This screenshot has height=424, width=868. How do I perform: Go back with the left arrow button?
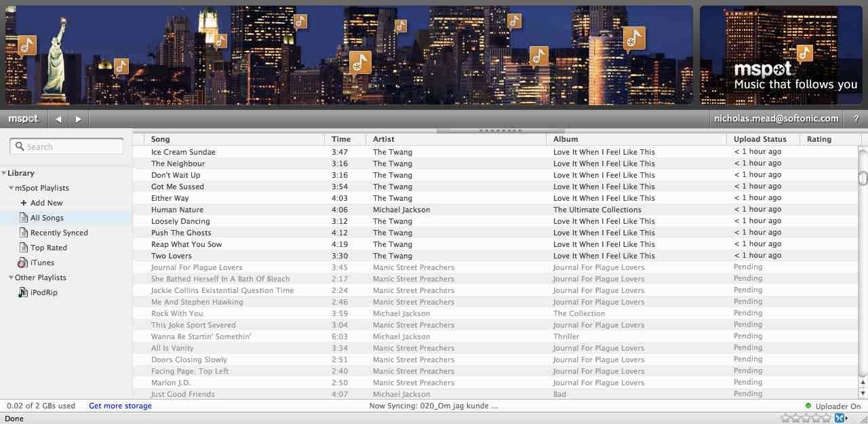click(58, 119)
